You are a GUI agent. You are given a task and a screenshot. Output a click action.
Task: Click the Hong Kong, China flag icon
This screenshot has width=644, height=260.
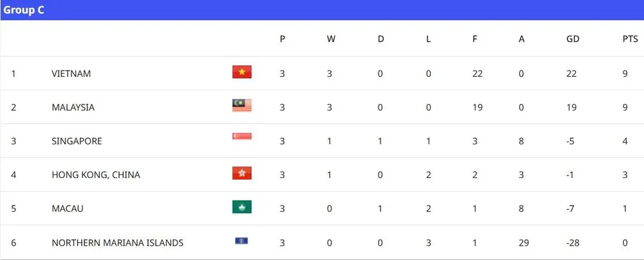pyautogui.click(x=242, y=173)
